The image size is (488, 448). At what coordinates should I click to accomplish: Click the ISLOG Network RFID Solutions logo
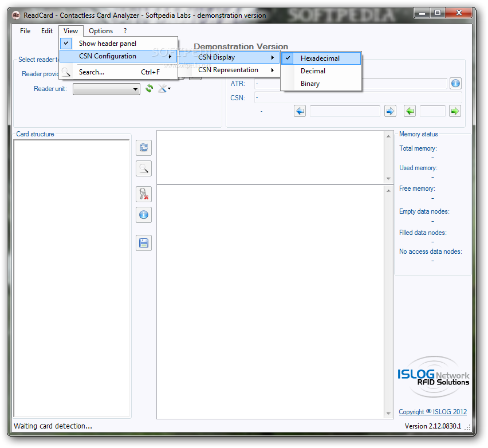(x=433, y=377)
